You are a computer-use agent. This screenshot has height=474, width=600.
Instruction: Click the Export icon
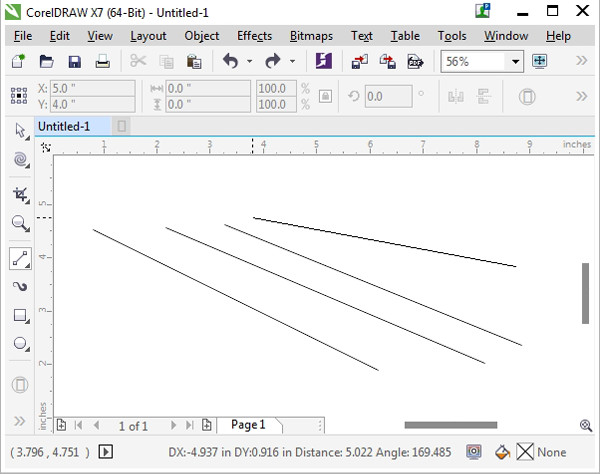tap(388, 61)
